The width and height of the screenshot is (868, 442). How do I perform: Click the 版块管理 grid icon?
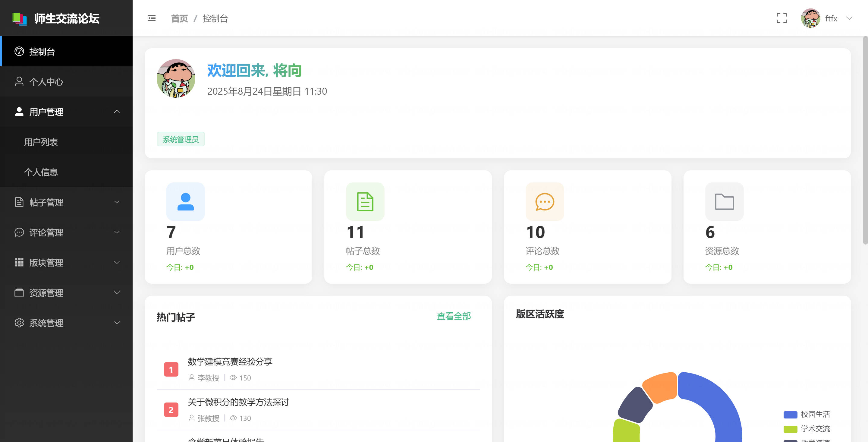pos(19,262)
